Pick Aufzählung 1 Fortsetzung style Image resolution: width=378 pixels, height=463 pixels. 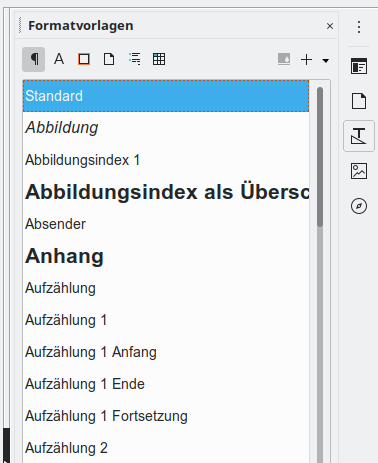click(x=166, y=416)
